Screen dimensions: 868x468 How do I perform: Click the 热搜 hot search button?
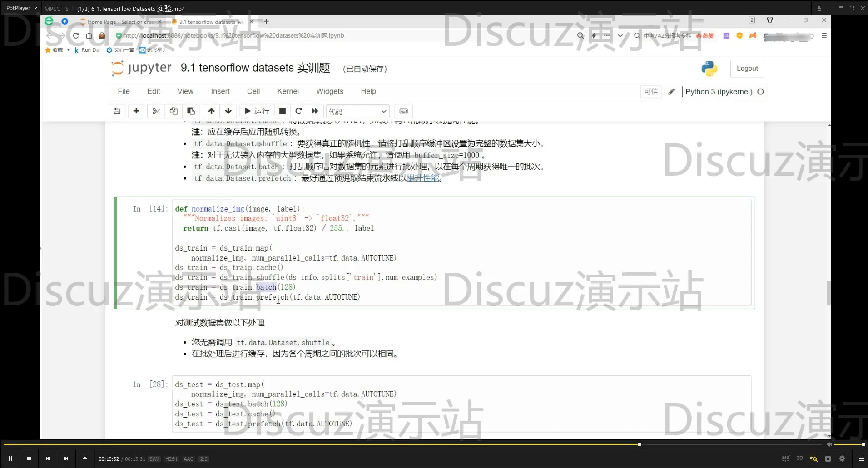click(705, 35)
